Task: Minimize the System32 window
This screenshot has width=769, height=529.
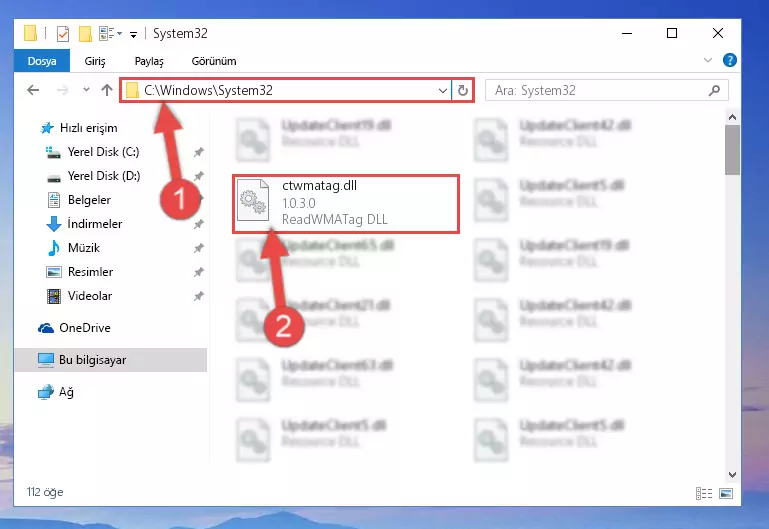Action: tap(627, 33)
